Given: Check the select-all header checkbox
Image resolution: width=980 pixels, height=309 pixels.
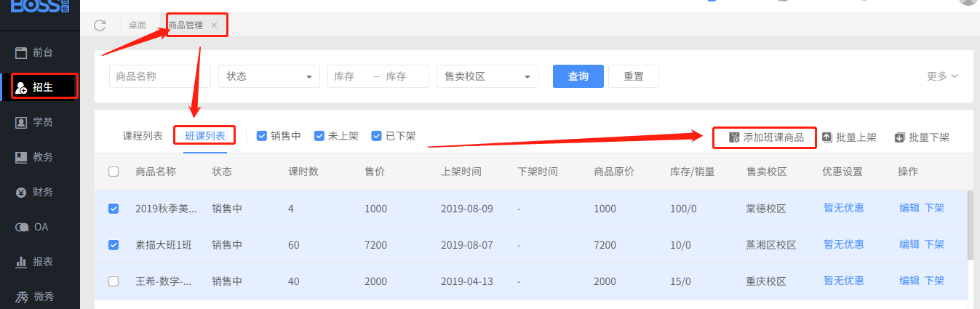Looking at the screenshot, I should tap(113, 172).
